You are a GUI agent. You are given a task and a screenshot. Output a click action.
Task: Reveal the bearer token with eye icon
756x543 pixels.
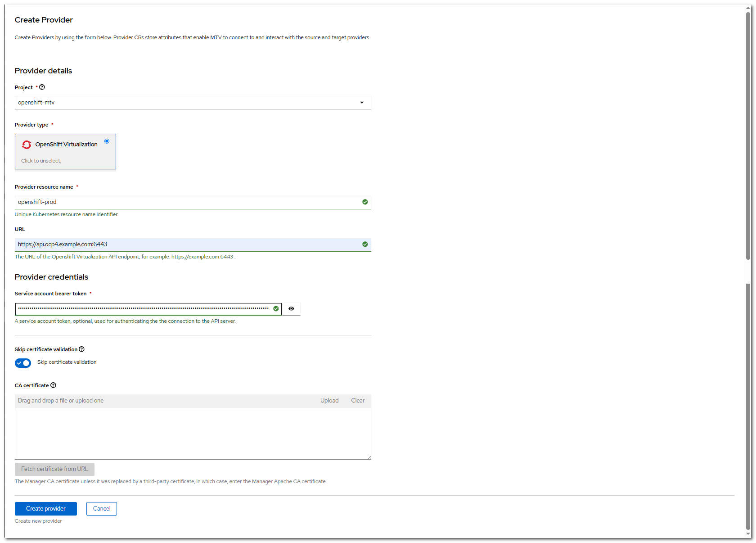291,309
